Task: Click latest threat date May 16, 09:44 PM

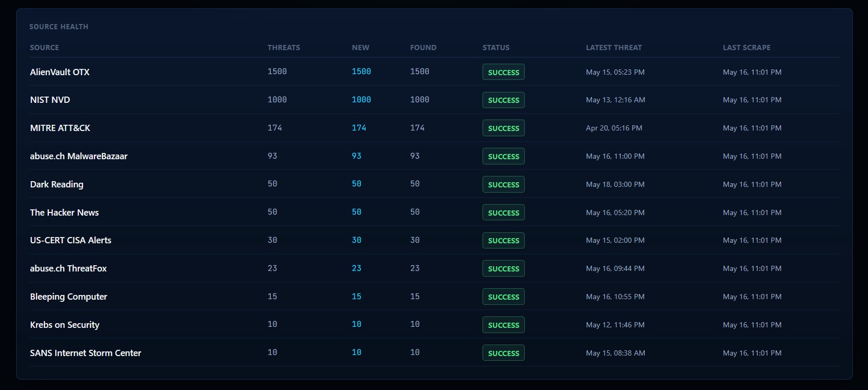Action: [615, 268]
